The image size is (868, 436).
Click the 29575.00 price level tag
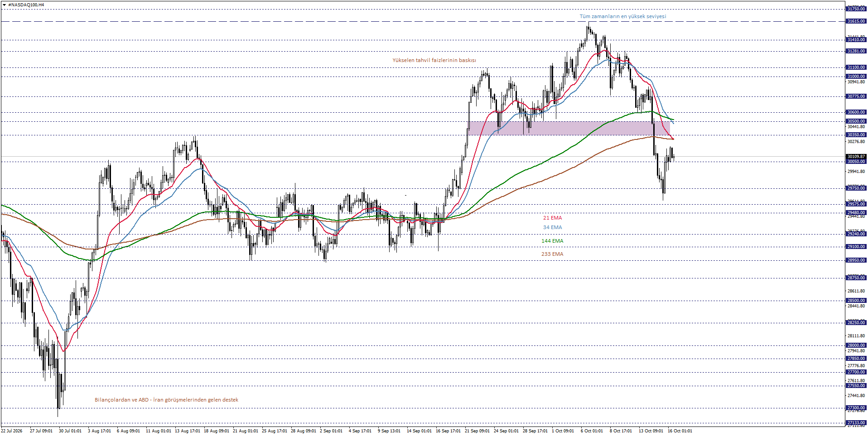856,204
